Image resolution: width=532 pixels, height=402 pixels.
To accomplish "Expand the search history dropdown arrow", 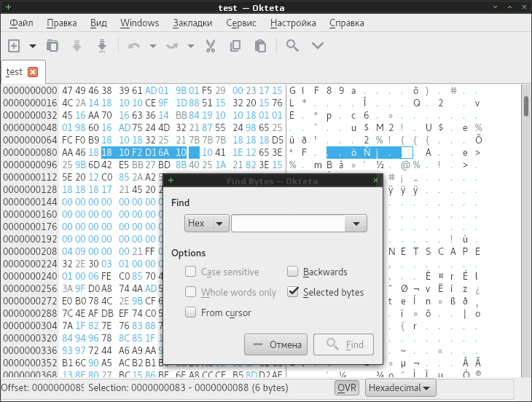I will [356, 224].
